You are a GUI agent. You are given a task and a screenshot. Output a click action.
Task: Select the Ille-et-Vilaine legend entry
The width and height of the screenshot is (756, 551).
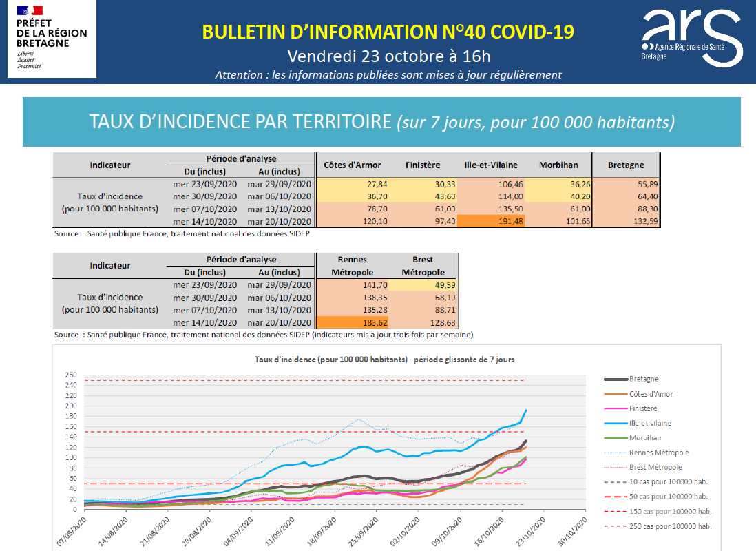pos(638,423)
